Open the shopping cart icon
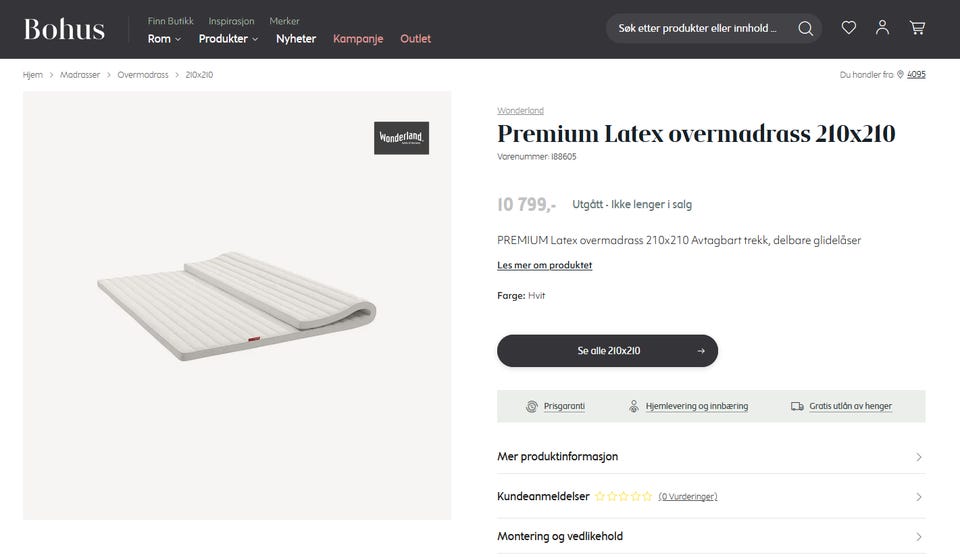960x557 pixels. pos(917,28)
